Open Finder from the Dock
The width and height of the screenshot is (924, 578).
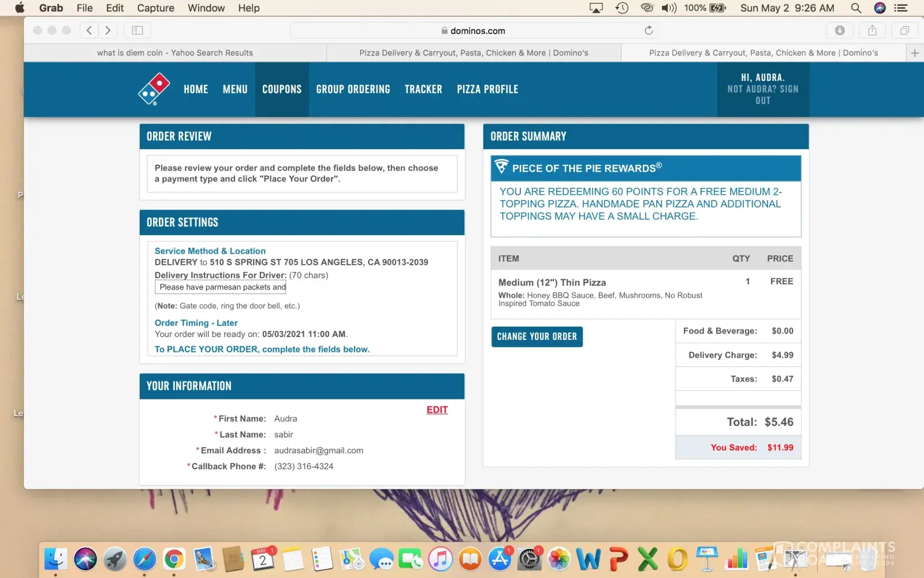coord(56,559)
